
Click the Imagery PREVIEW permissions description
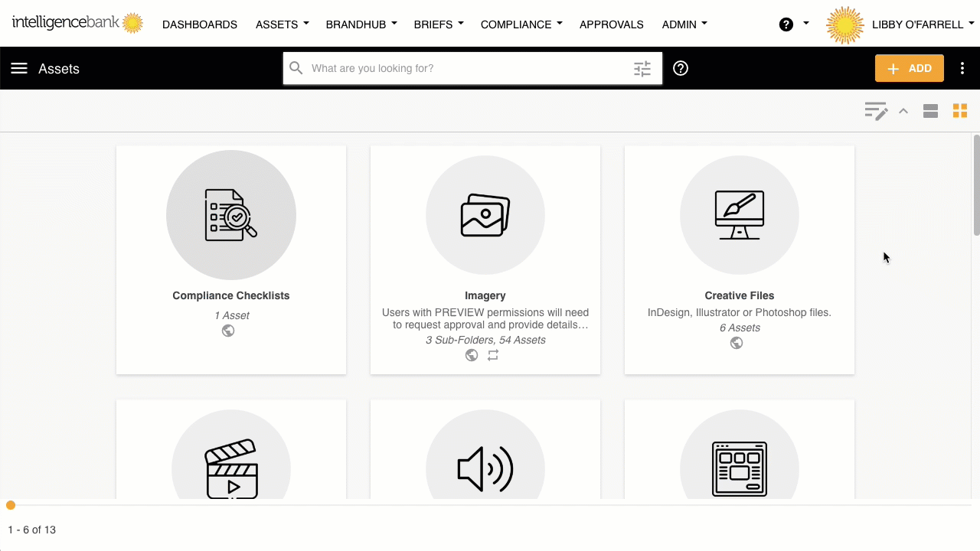[x=485, y=318]
